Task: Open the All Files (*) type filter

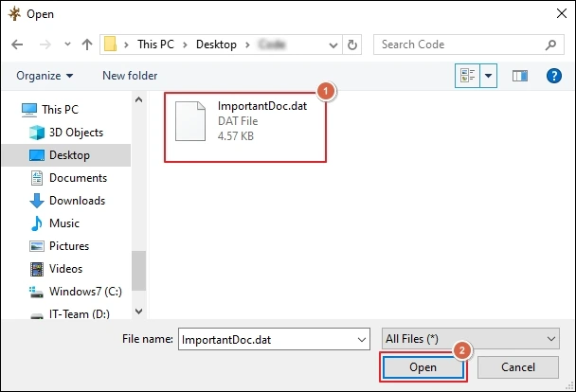Action: coord(471,339)
